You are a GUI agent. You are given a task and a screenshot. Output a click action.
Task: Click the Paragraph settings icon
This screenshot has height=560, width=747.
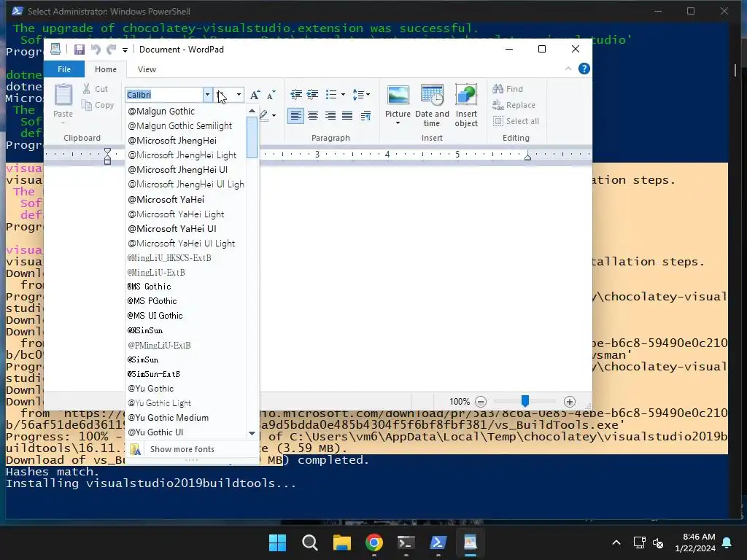coord(365,116)
